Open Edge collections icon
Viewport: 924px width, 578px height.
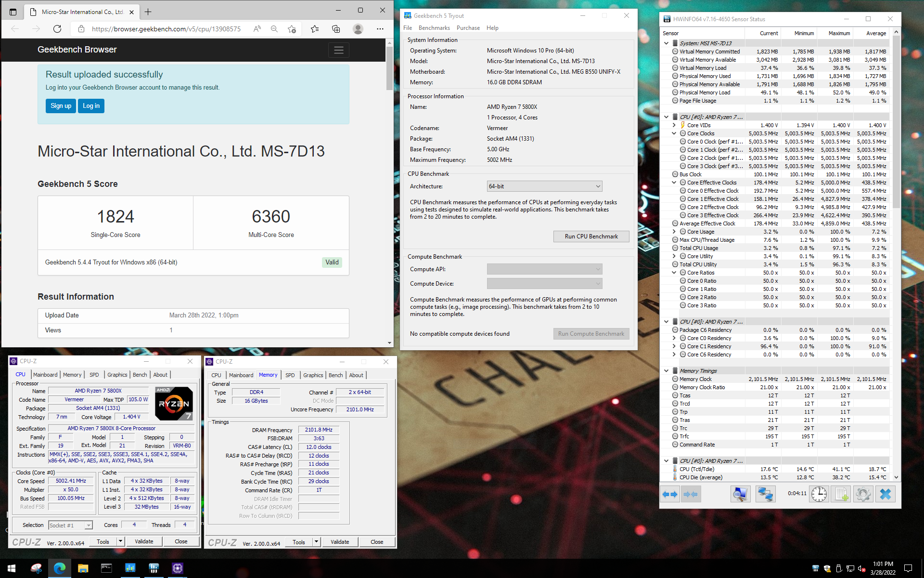pyautogui.click(x=336, y=29)
